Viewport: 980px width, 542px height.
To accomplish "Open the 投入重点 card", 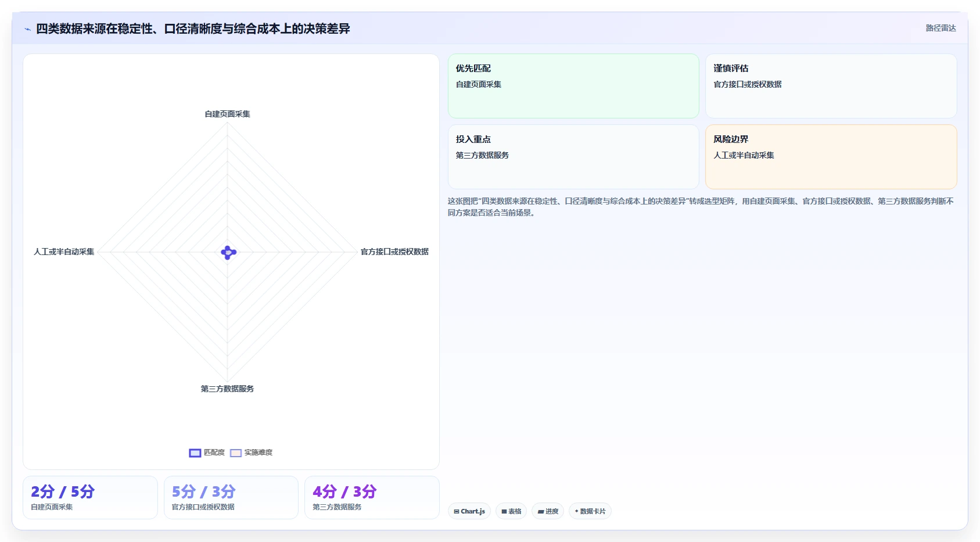I will click(573, 157).
